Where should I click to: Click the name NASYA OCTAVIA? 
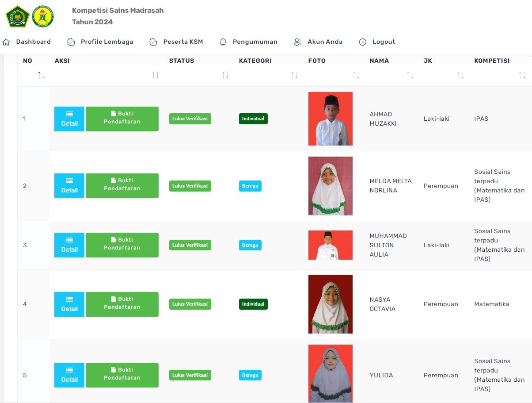tap(383, 304)
